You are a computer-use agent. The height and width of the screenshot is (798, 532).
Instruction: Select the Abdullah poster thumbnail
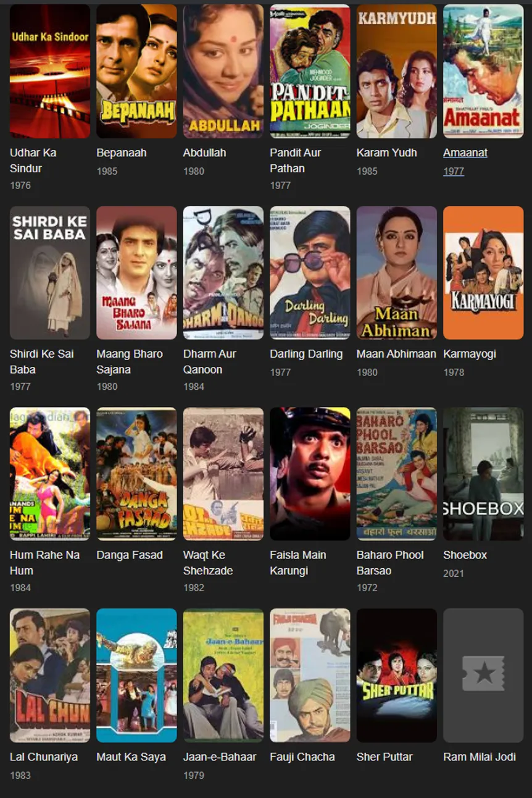[223, 71]
